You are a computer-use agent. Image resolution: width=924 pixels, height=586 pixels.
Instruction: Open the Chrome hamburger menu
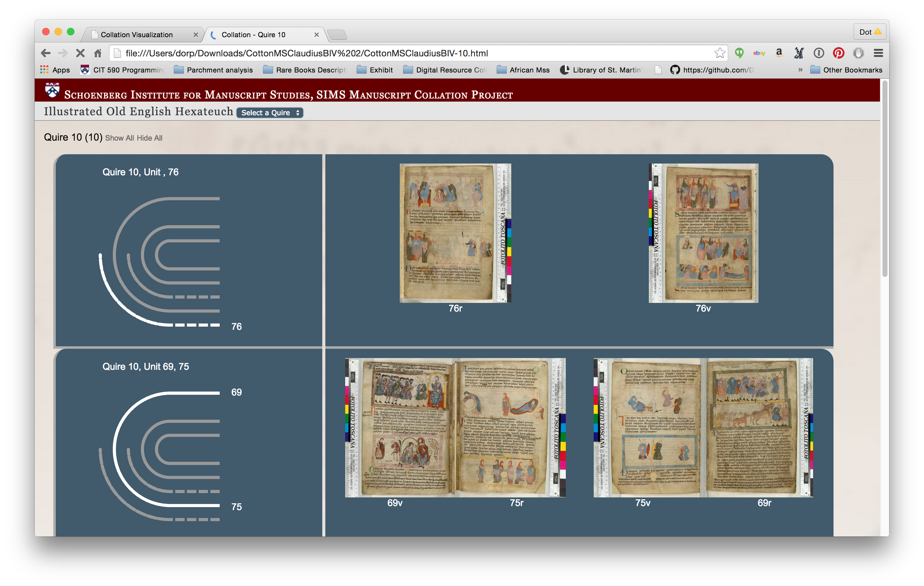[x=878, y=53]
